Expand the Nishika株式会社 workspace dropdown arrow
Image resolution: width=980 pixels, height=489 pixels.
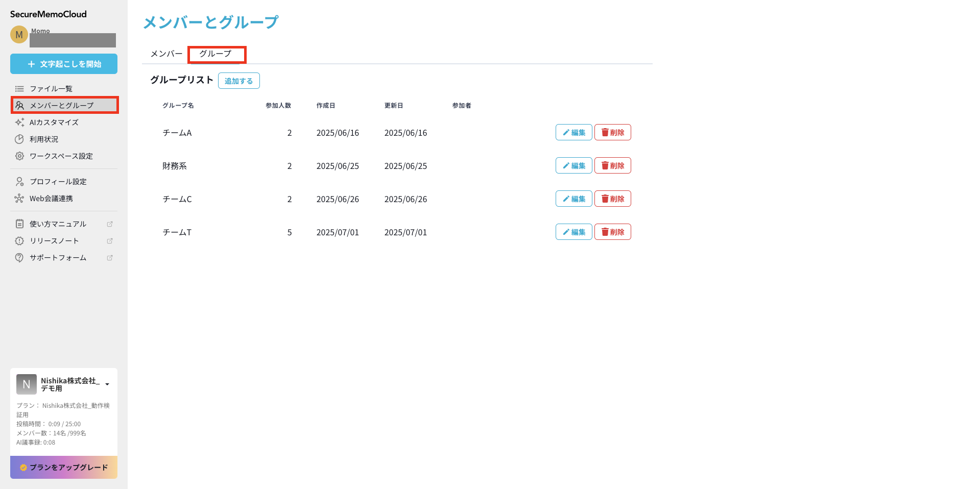[x=107, y=384]
